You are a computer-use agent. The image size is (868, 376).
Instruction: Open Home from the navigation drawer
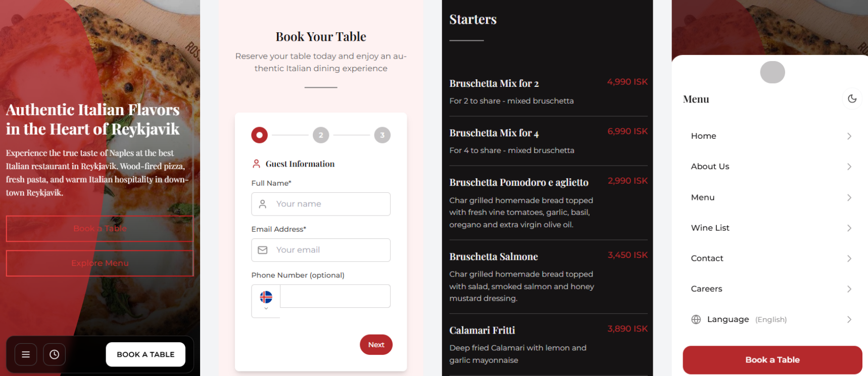pos(703,136)
